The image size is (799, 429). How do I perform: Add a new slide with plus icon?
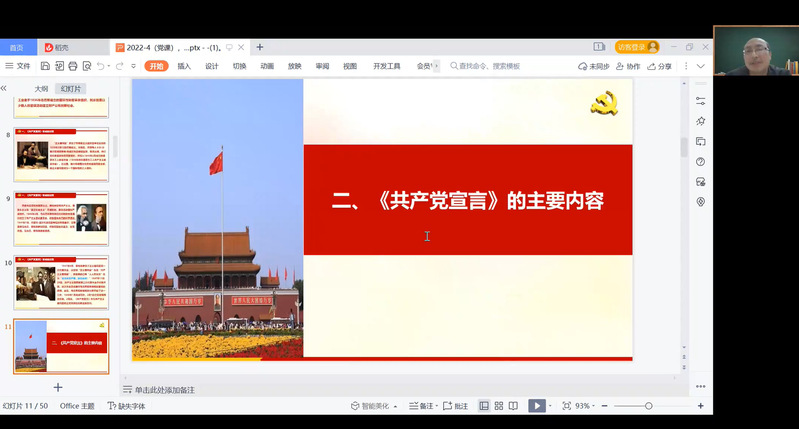(x=58, y=387)
